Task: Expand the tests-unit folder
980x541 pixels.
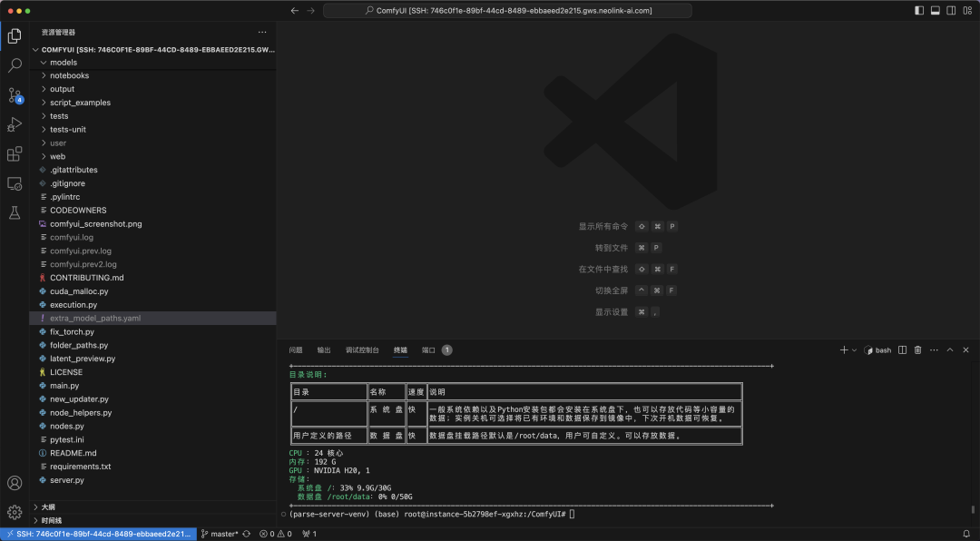Action: (x=44, y=130)
